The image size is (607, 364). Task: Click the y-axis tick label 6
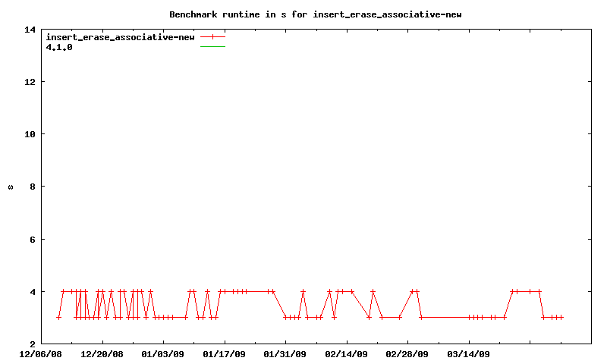32,240
